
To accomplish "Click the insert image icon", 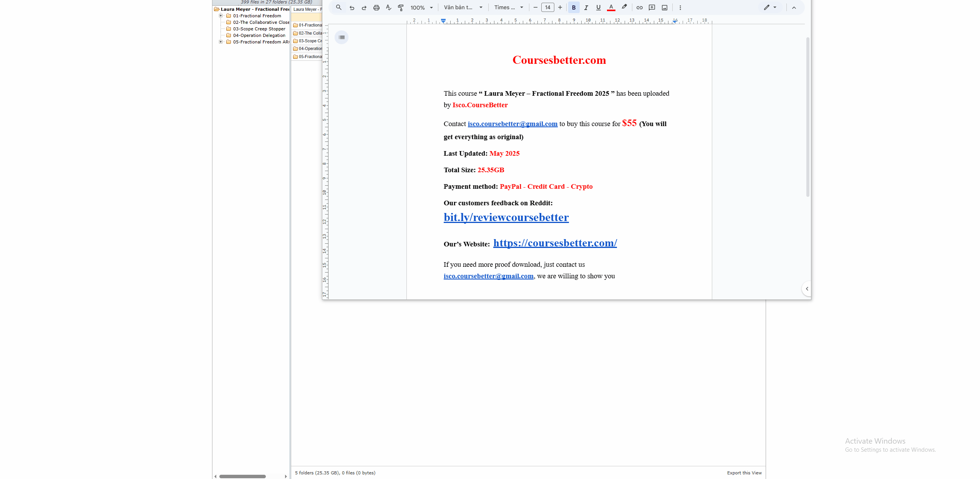I will coord(664,8).
